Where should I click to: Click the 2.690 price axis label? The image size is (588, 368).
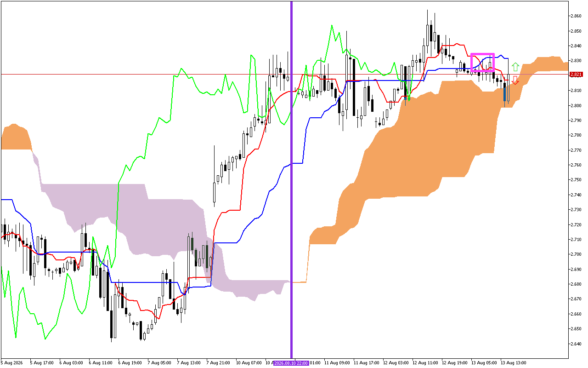tap(576, 269)
